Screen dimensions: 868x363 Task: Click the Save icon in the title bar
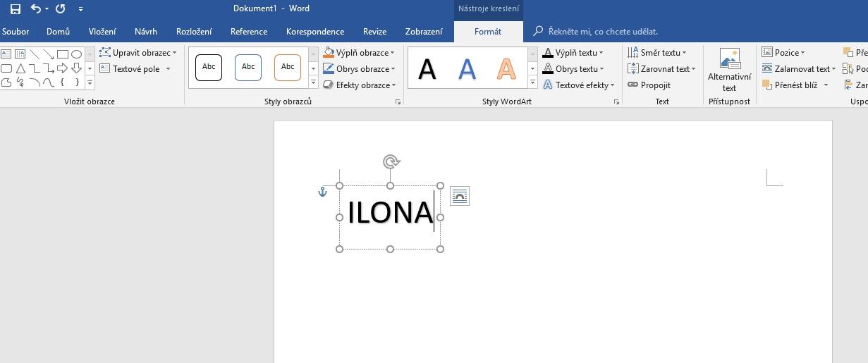pos(15,9)
